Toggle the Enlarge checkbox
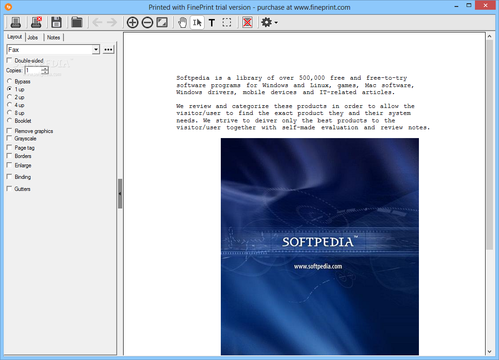Screen dimensions: 499x360 tap(9, 165)
